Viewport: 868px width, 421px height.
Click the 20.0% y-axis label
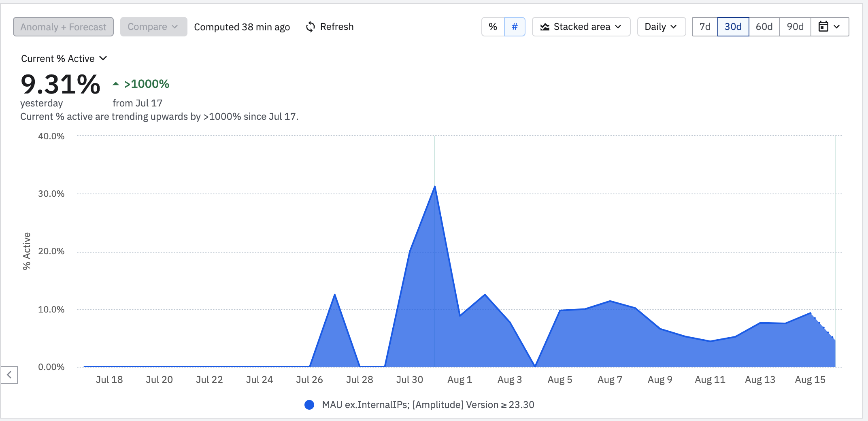[51, 251]
